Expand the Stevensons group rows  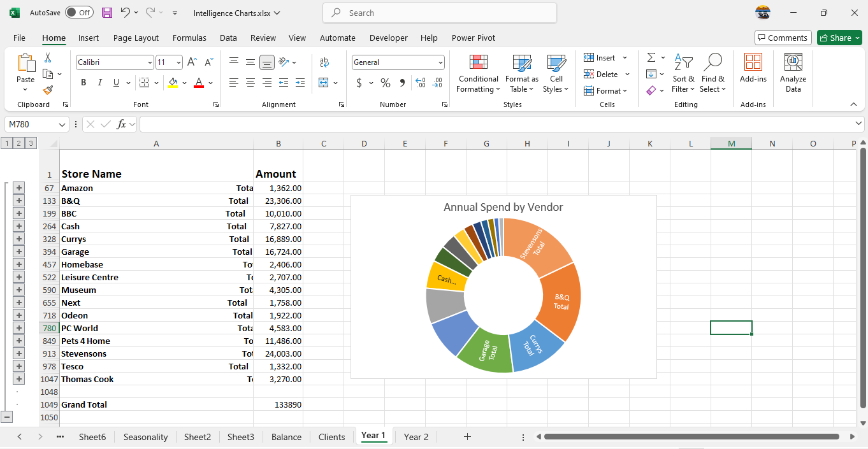19,353
